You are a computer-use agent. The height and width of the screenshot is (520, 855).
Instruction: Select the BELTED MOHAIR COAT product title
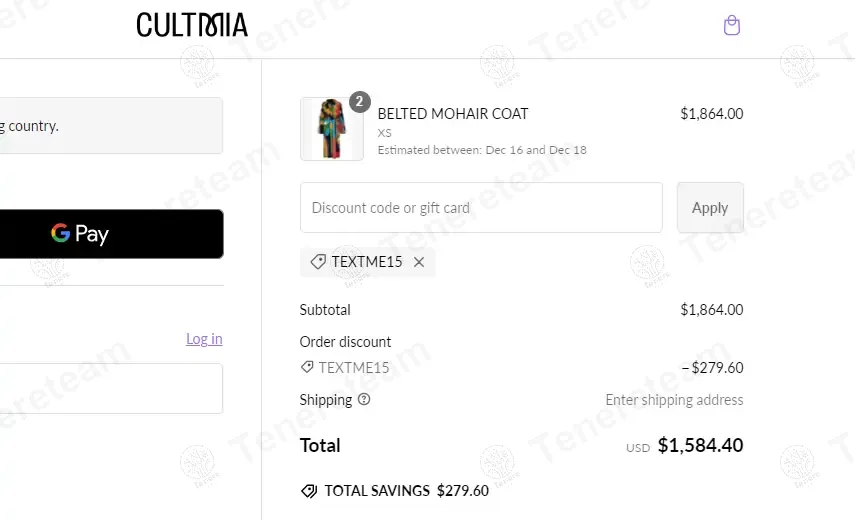click(453, 114)
